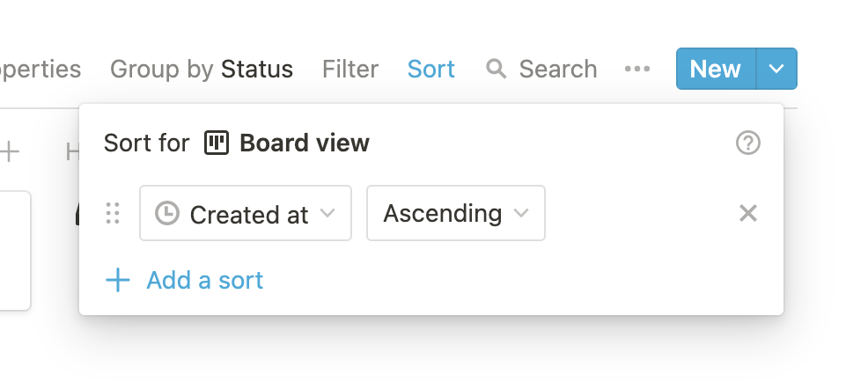
Task: Click the plus icon left of the sort popup
Action: (9, 152)
